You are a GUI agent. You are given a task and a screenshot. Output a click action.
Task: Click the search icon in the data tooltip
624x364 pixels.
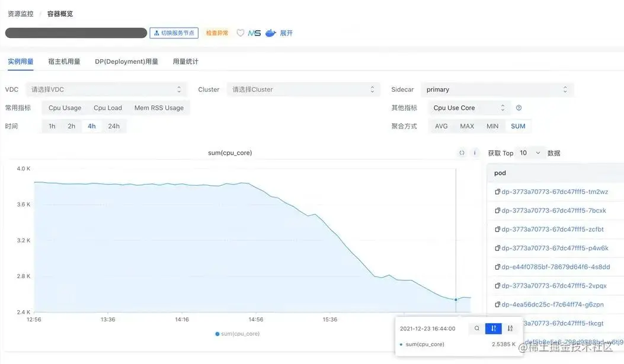pyautogui.click(x=477, y=328)
